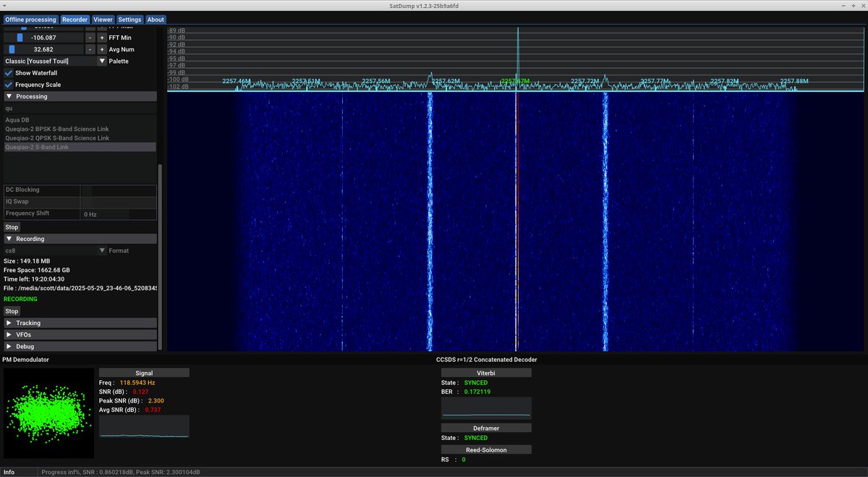Stop the processing pipeline

click(12, 227)
